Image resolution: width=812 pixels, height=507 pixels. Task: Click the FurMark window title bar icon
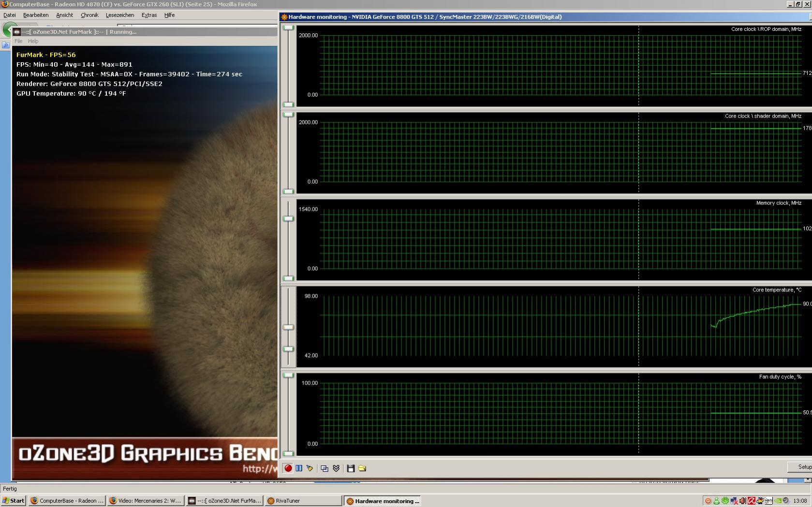point(16,32)
